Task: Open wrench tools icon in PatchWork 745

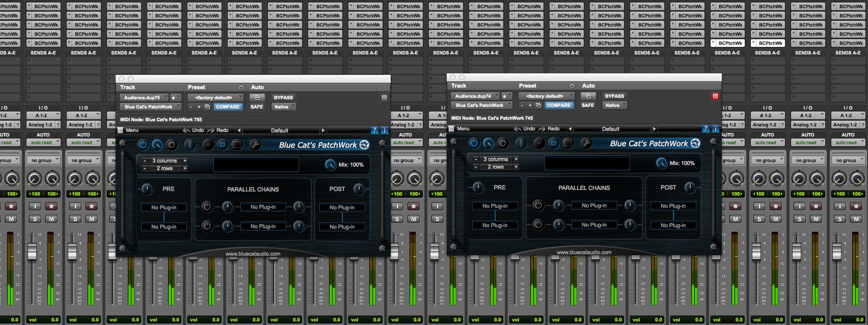Action: (x=586, y=143)
